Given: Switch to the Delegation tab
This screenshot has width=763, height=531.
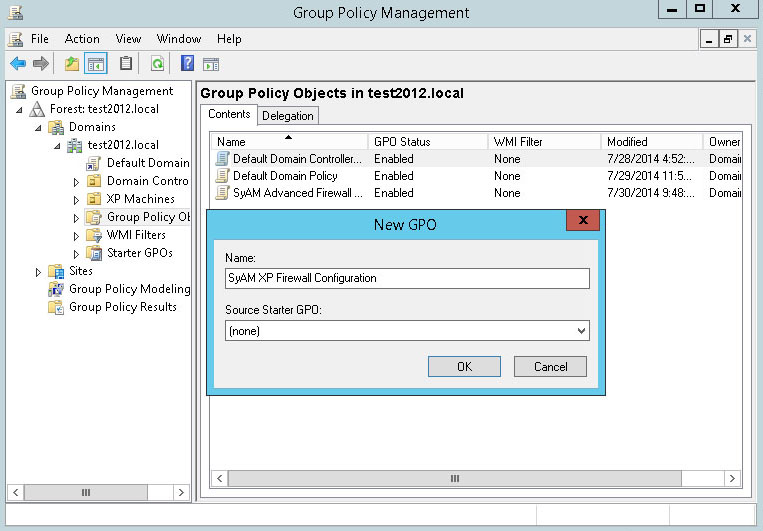Looking at the screenshot, I should [x=288, y=116].
